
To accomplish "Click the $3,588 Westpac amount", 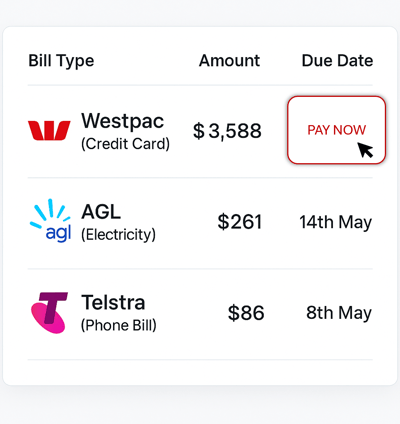I will 227,131.
